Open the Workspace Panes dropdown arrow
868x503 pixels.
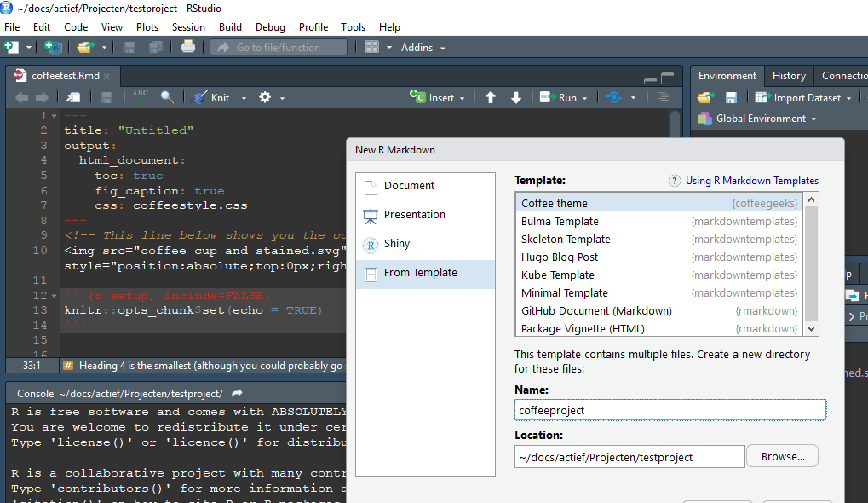click(x=389, y=48)
